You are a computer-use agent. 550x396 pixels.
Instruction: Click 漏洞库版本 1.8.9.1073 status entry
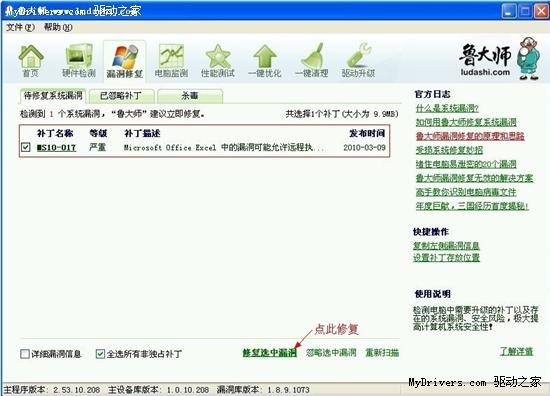263,390
